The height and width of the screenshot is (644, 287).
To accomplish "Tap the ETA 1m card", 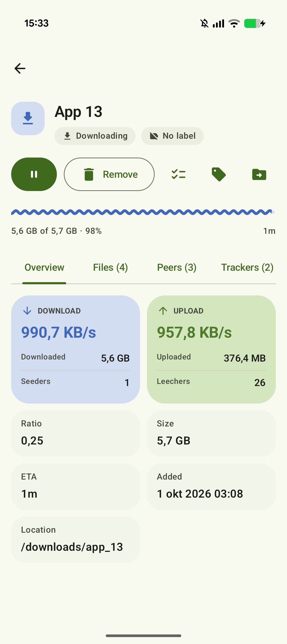I will click(75, 487).
